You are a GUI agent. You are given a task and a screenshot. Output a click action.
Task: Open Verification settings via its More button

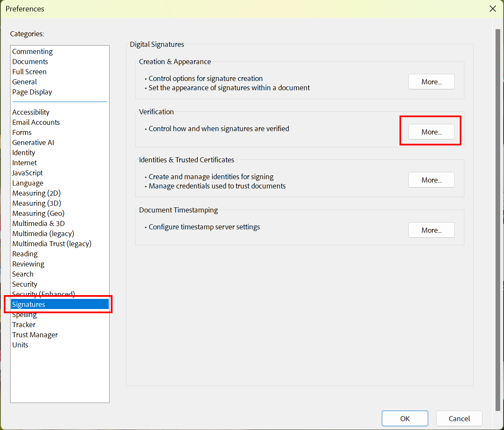coord(431,132)
